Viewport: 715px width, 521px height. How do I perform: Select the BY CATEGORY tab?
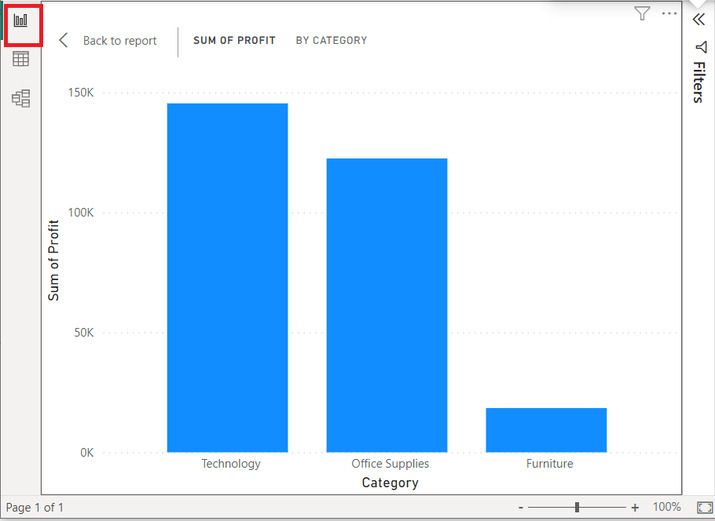click(332, 40)
